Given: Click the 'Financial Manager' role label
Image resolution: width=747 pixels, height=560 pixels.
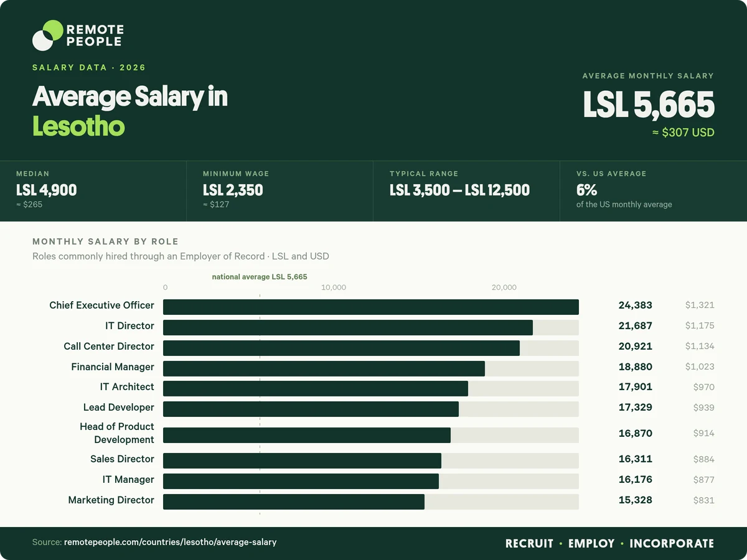Looking at the screenshot, I should point(113,367).
